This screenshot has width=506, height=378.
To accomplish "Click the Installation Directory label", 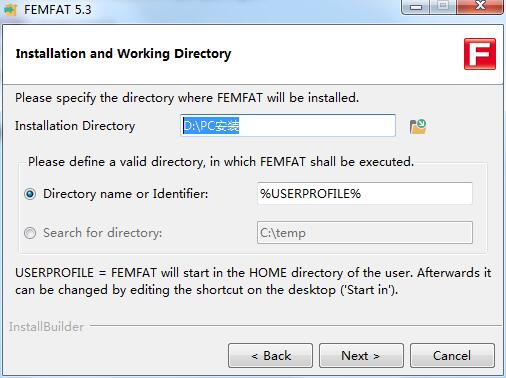I will [75, 126].
